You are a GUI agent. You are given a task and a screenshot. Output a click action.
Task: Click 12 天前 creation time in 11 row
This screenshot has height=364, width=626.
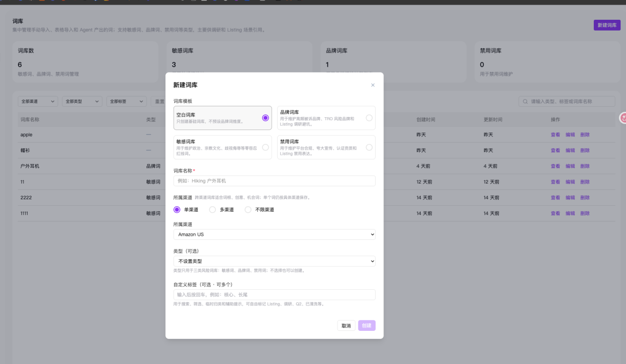[x=424, y=182]
